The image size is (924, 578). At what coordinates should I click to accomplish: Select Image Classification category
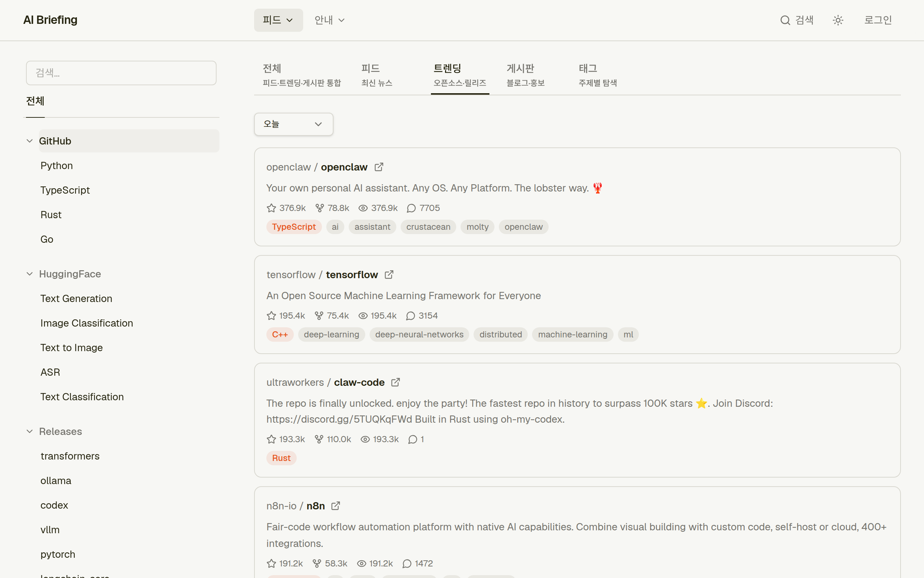point(87,323)
